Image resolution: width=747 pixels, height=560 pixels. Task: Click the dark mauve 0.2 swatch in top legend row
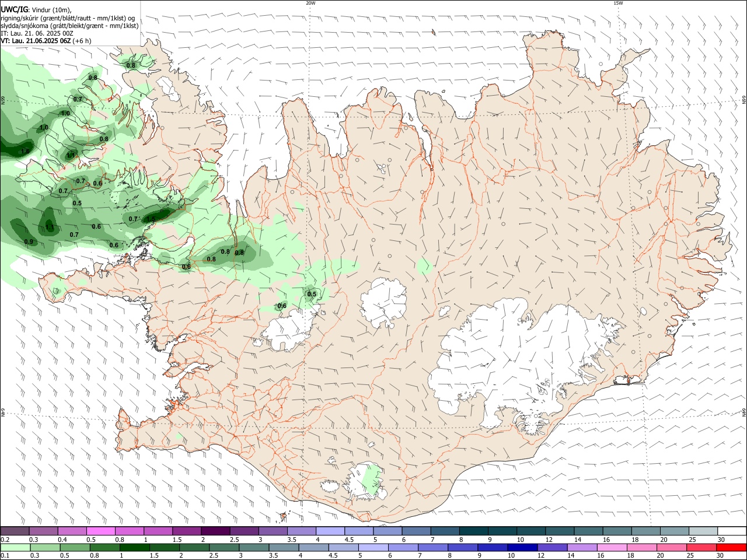coord(15,531)
